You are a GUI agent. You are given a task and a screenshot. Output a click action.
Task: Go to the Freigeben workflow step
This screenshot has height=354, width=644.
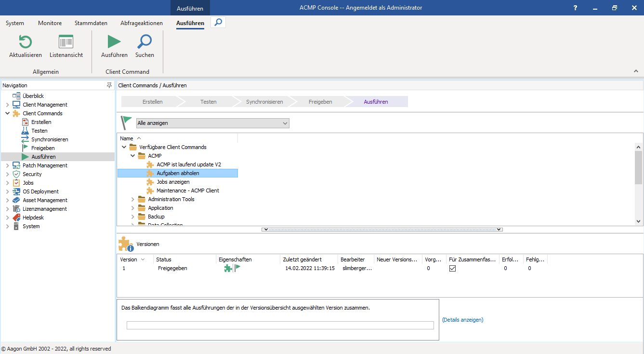320,102
